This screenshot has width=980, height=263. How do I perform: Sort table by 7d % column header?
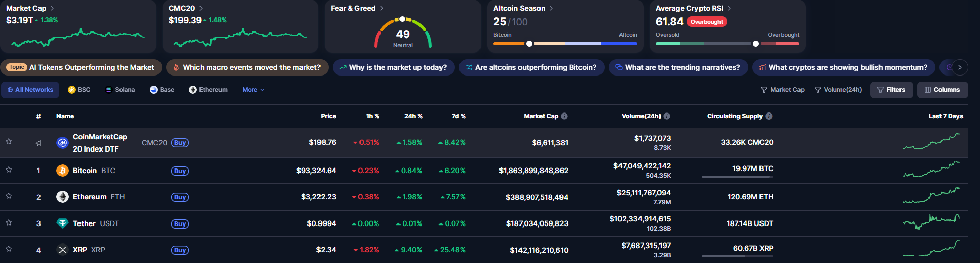(458, 116)
